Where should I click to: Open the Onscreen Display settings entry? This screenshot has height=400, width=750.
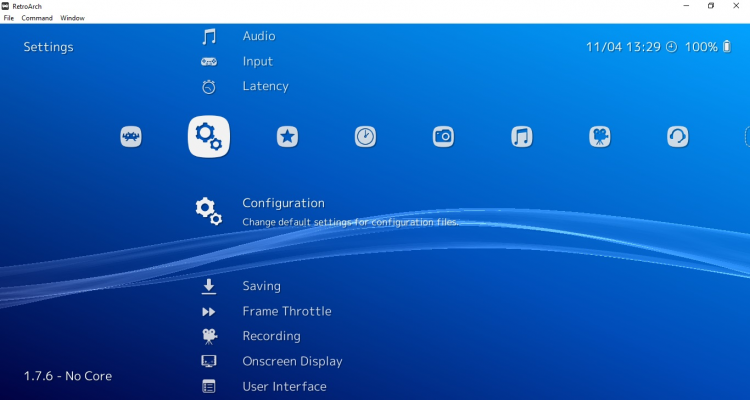pos(292,361)
